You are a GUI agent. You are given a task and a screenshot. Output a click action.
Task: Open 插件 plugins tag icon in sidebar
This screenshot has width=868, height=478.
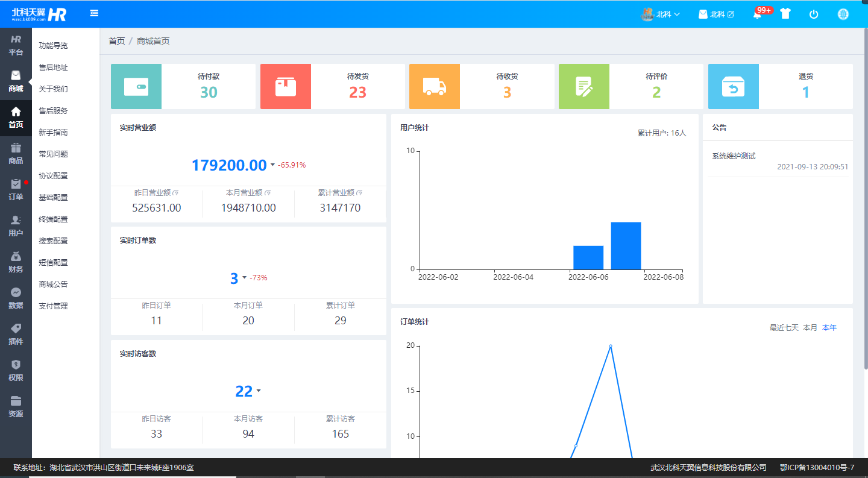pyautogui.click(x=16, y=335)
